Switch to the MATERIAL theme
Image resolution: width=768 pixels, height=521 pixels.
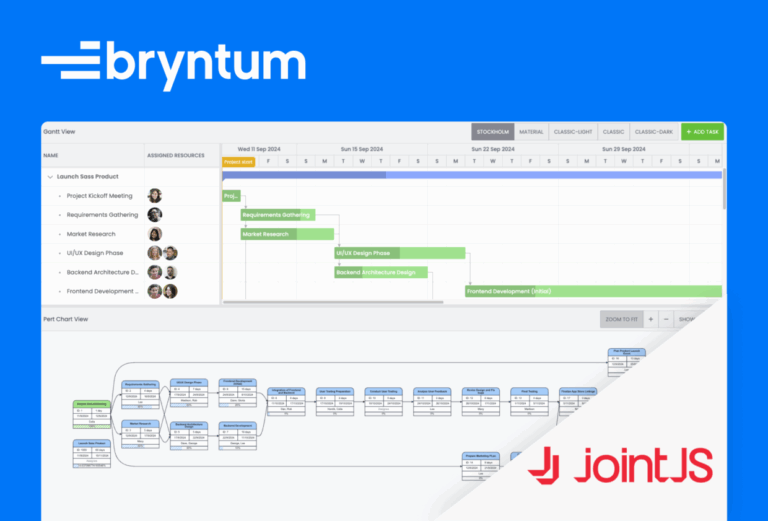(531, 132)
